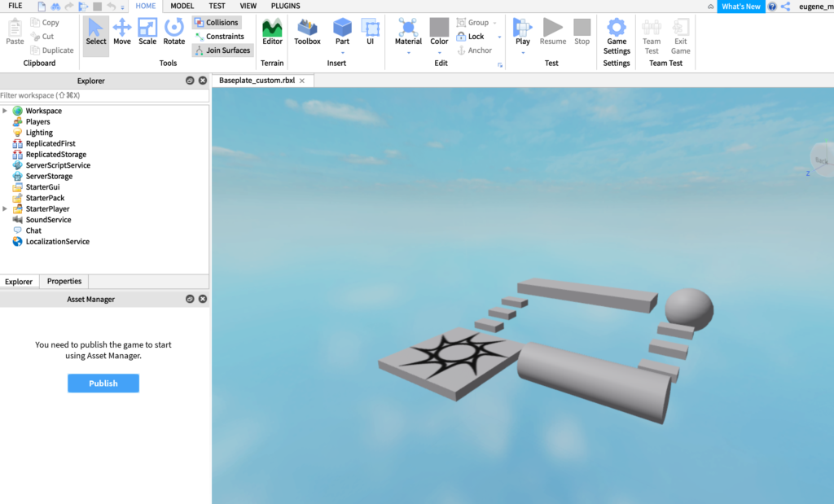Toggle Collisions option

click(217, 22)
